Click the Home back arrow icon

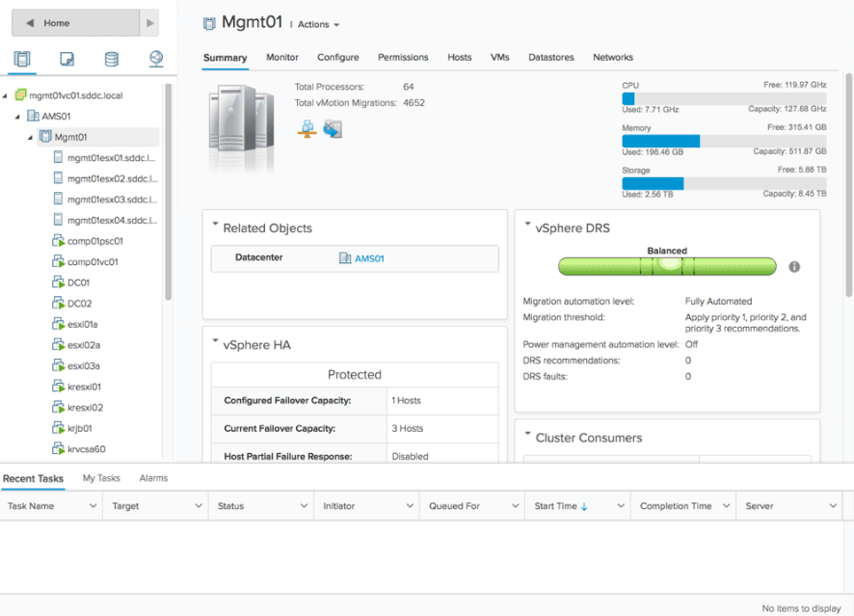tap(31, 23)
